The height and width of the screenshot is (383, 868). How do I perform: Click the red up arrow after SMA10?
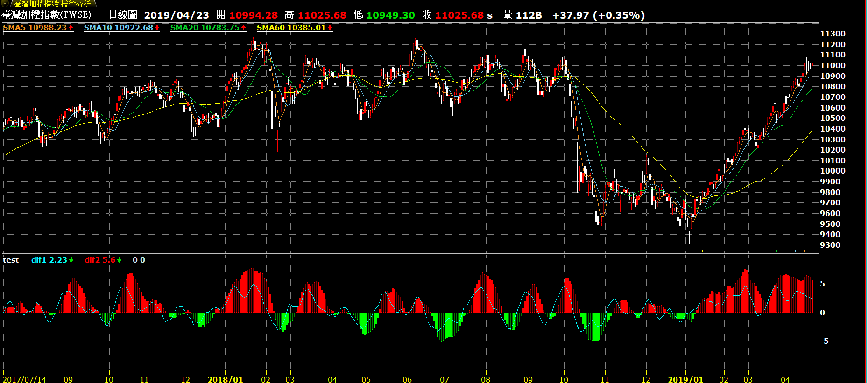point(157,28)
